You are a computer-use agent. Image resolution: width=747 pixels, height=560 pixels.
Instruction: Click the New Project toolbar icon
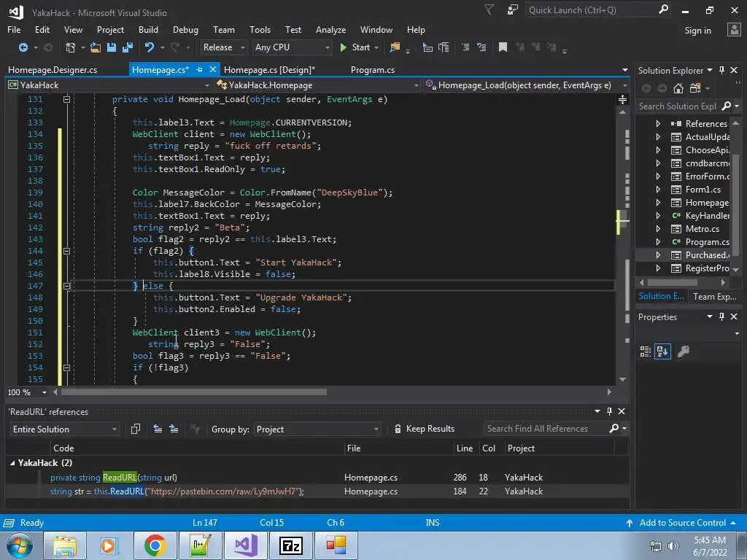pyautogui.click(x=71, y=47)
